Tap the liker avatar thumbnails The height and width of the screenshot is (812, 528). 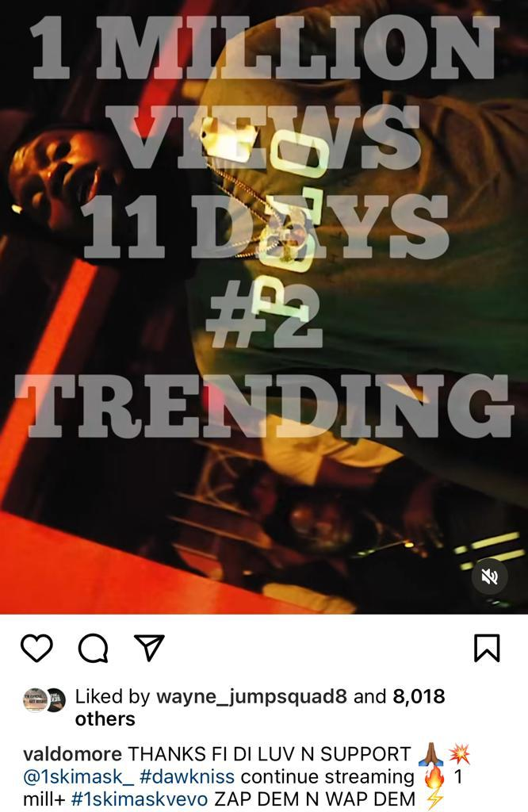[x=44, y=700]
